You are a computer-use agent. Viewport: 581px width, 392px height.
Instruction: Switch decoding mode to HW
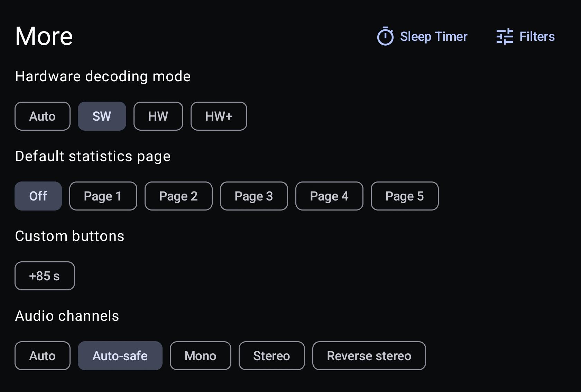[x=158, y=116]
